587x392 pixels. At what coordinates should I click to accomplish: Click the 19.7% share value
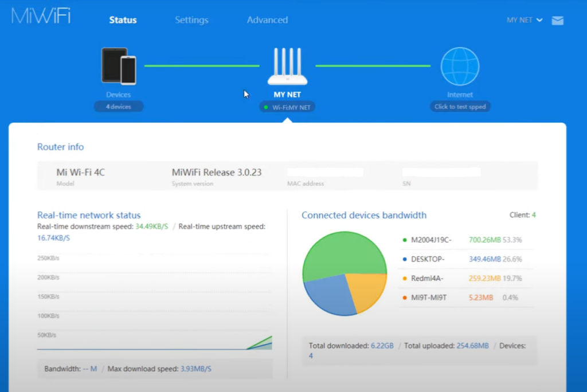click(x=512, y=279)
